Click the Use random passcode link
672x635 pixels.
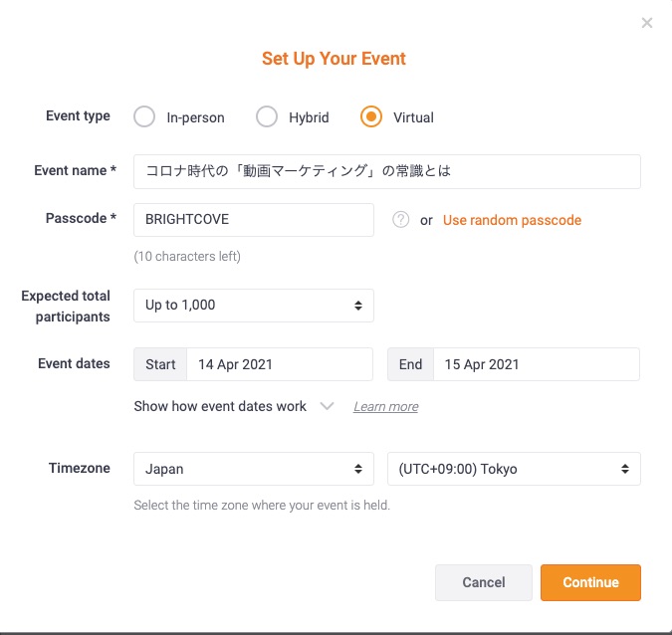coord(512,220)
